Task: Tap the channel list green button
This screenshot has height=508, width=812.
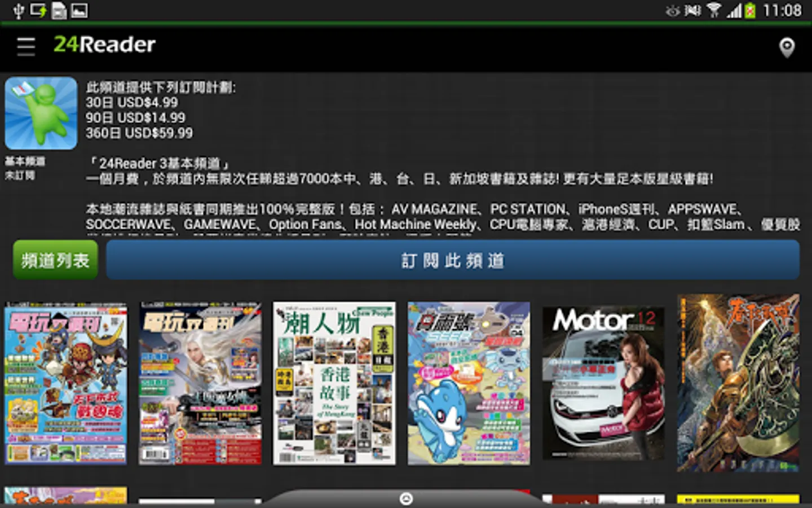Action: 55,260
